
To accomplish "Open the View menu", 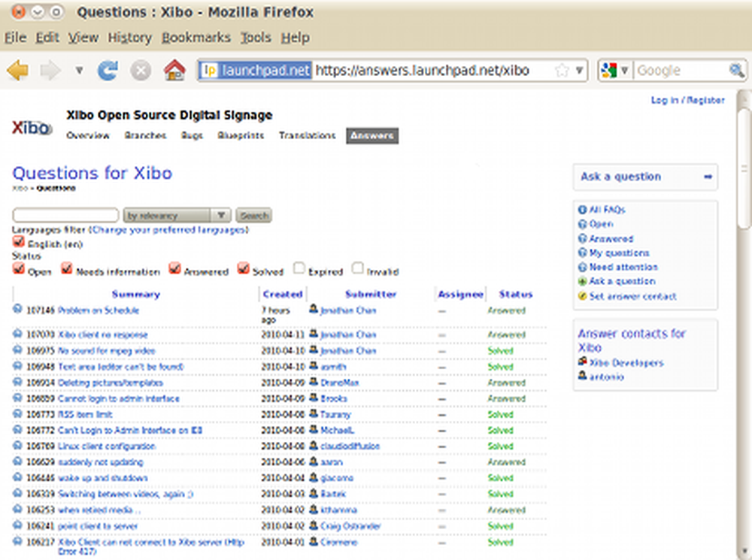I will 83,38.
